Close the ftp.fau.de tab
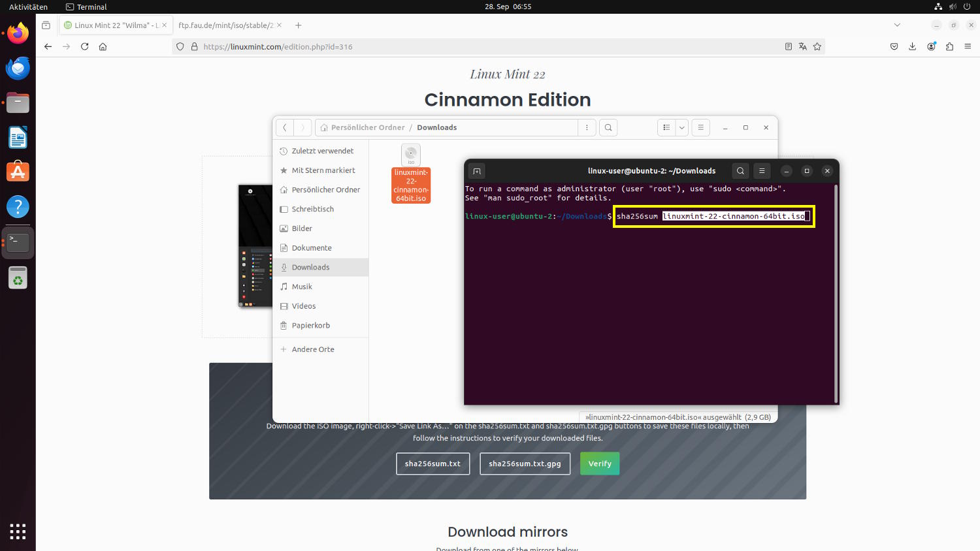 point(279,25)
